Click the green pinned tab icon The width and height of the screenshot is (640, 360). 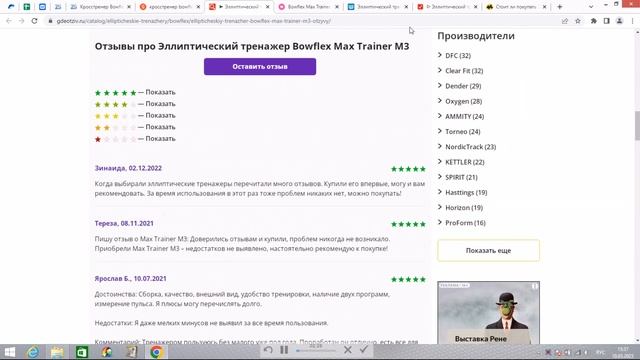27,7
